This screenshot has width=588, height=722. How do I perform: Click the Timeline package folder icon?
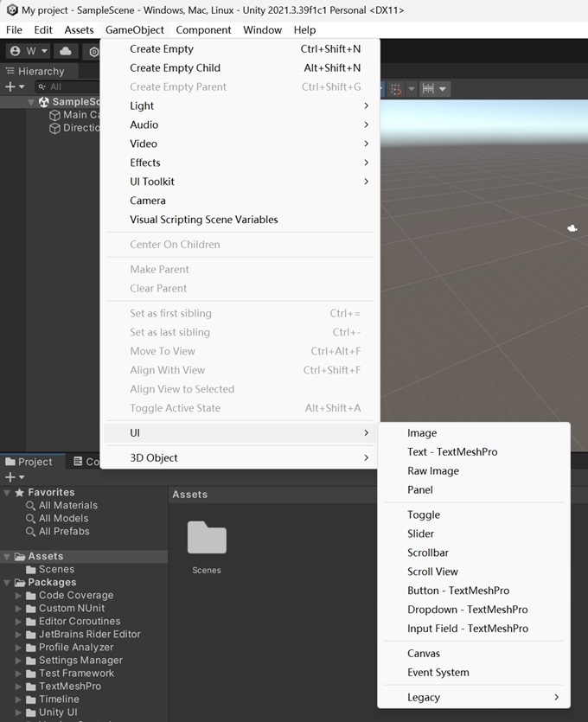pos(31,699)
